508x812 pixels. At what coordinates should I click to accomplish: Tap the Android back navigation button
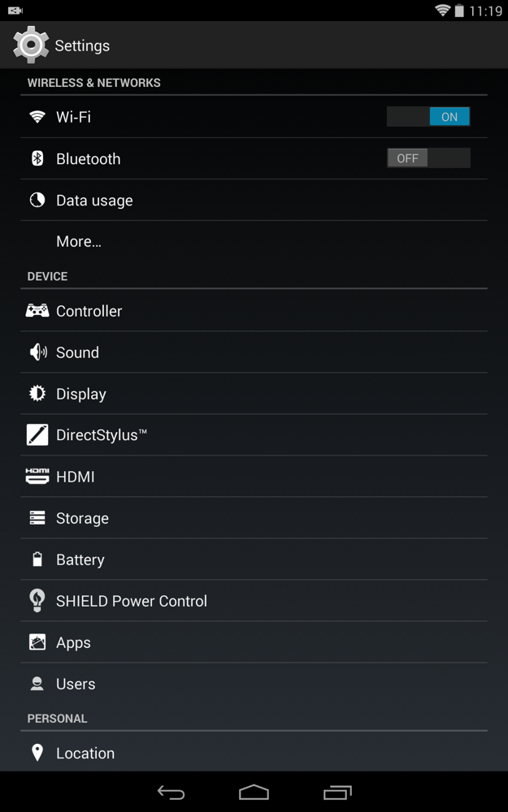pyautogui.click(x=171, y=793)
